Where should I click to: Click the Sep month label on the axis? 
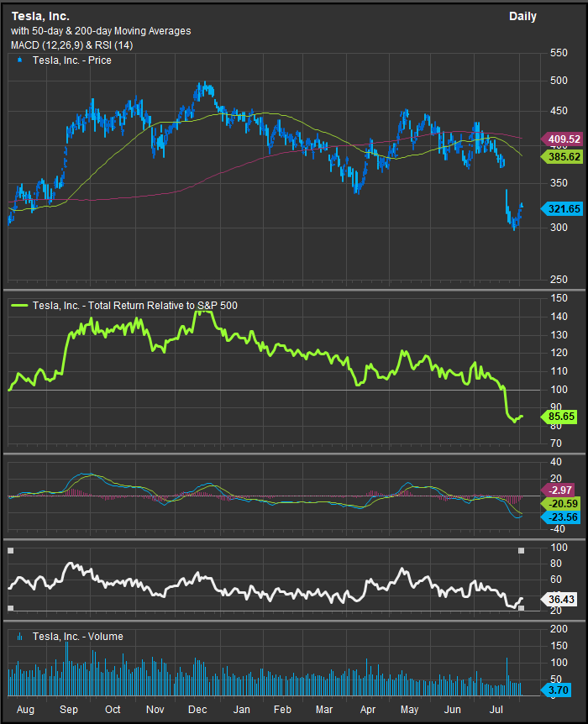point(69,709)
